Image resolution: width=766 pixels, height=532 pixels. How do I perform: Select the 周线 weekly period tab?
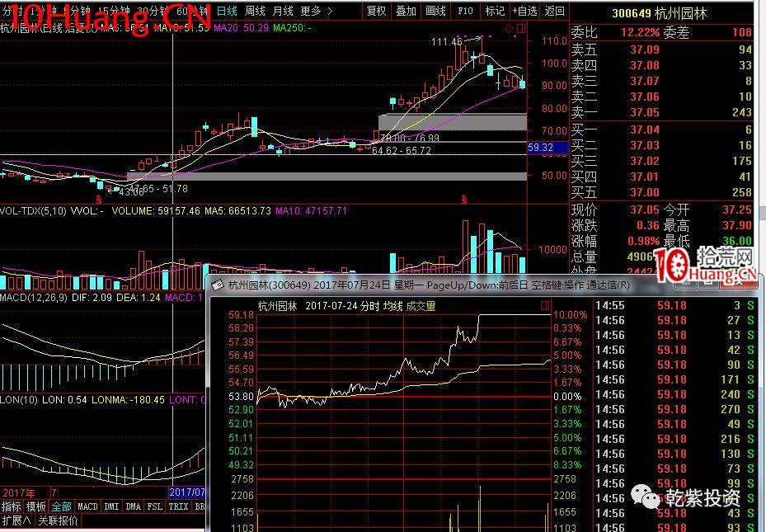(255, 11)
